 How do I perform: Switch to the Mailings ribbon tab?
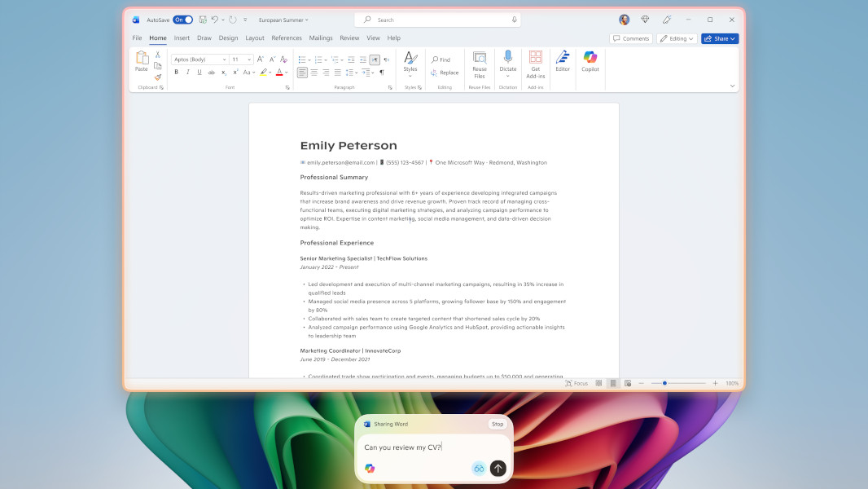[x=320, y=37]
